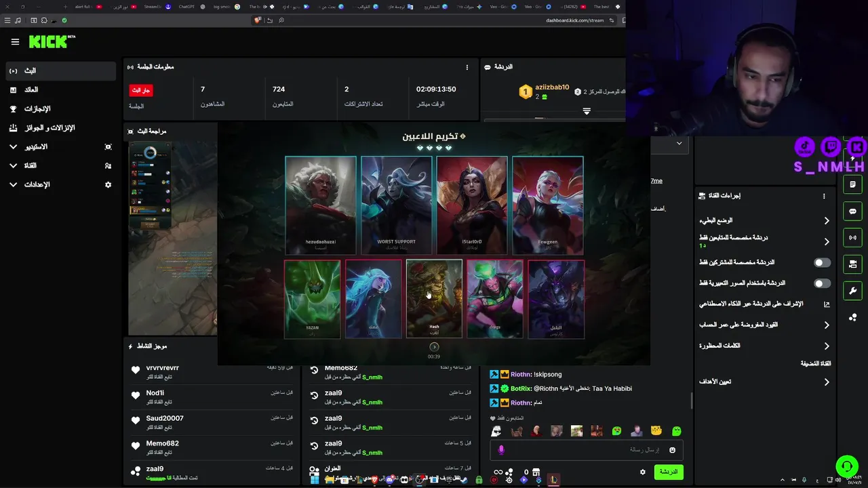Toggle subscribers-only chat switch
This screenshot has height=488, width=868.
(x=822, y=262)
